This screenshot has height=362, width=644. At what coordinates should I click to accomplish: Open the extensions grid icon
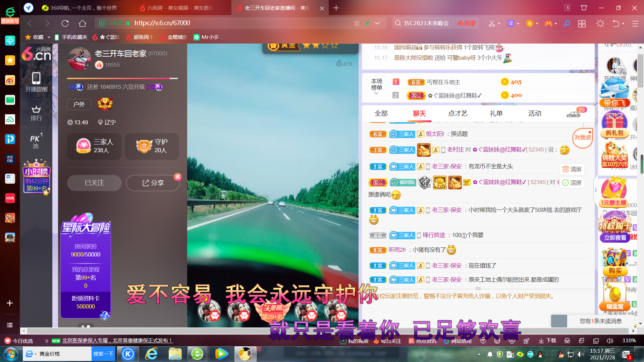pyautogui.click(x=582, y=23)
